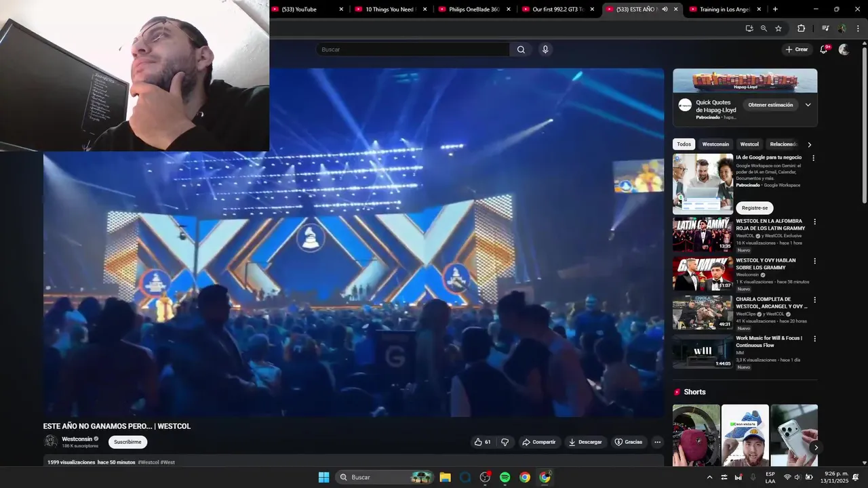Open Spotify from the taskbar
Viewport: 868px width, 488px height.
coord(505,477)
